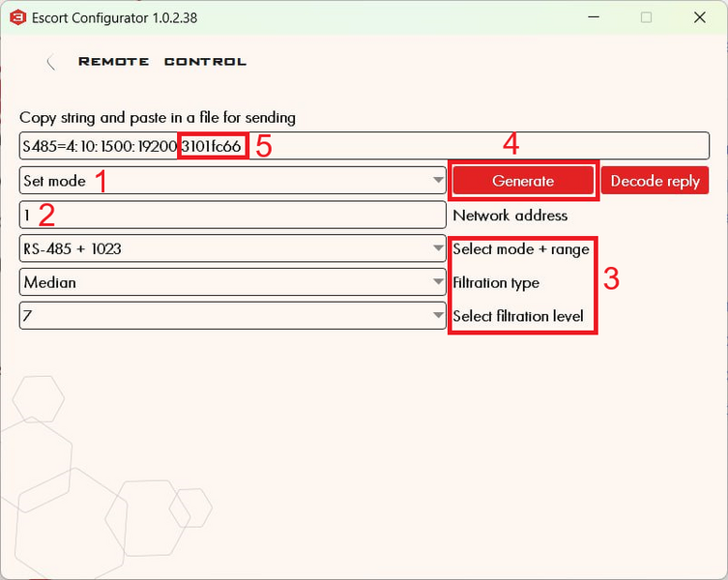Image resolution: width=728 pixels, height=580 pixels.
Task: Click the Escort Configurator logo icon
Action: pyautogui.click(x=17, y=17)
